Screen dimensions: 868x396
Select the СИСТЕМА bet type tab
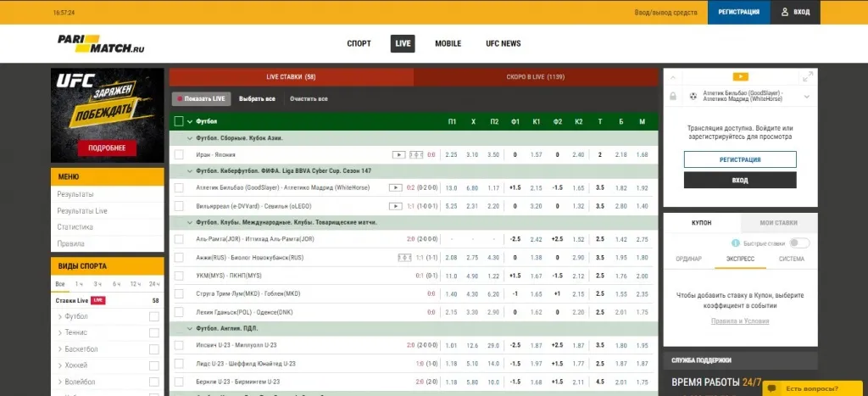791,259
